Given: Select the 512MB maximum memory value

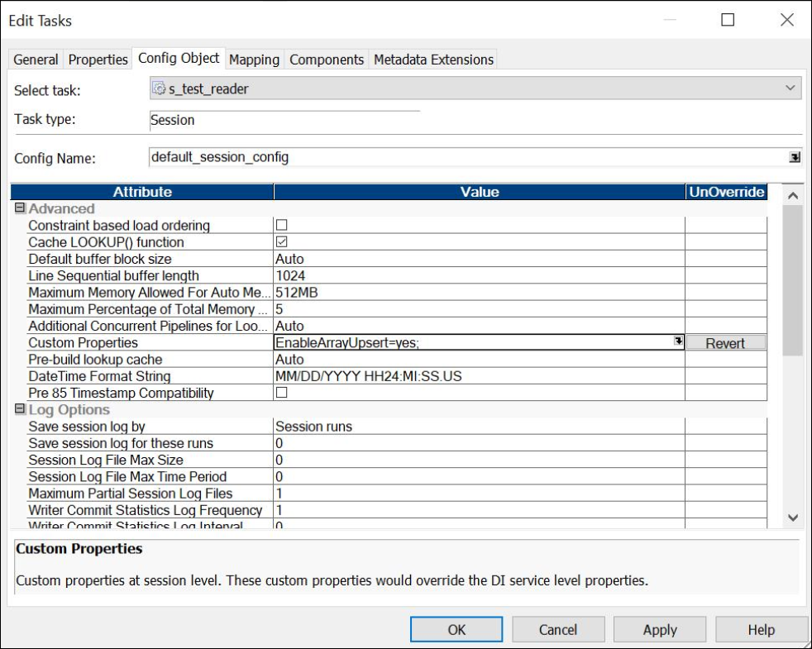Looking at the screenshot, I should (479, 292).
